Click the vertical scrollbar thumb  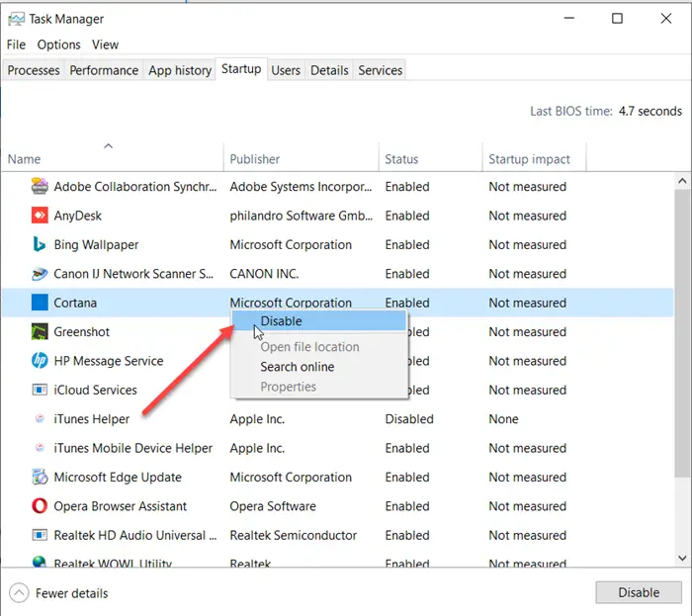(x=682, y=333)
